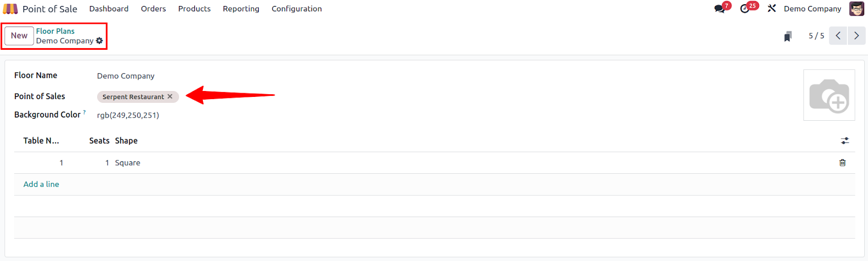The image size is (868, 261).
Task: Click the Floor Plans breadcrumb link
Action: [x=55, y=31]
